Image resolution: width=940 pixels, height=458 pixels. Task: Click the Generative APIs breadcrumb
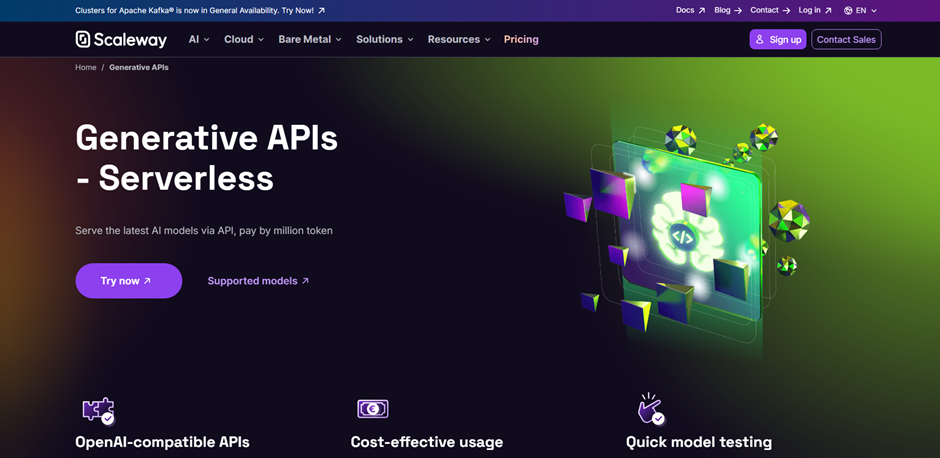(x=138, y=67)
